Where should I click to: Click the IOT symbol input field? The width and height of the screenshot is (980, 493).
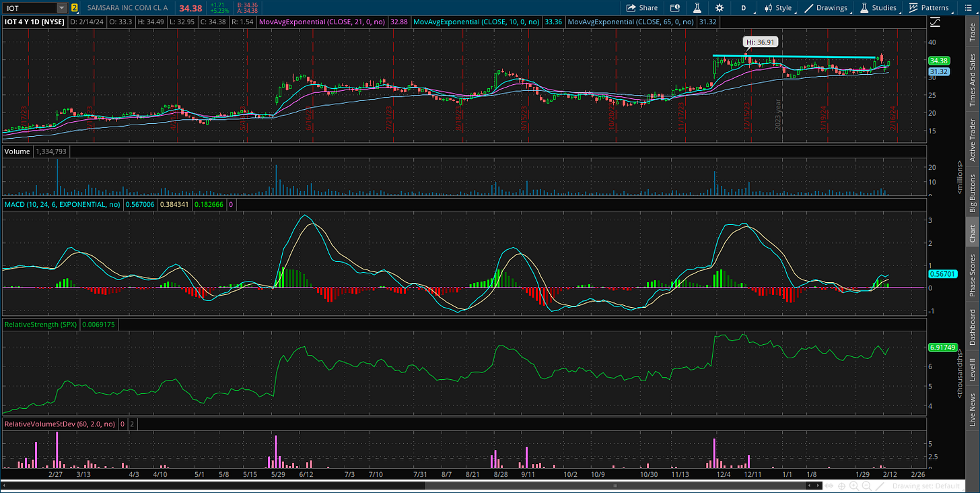[x=29, y=8]
